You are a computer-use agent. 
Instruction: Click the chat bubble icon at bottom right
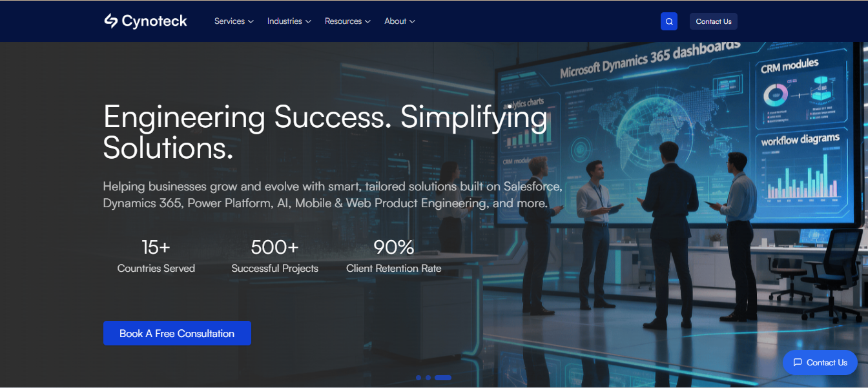point(798,363)
